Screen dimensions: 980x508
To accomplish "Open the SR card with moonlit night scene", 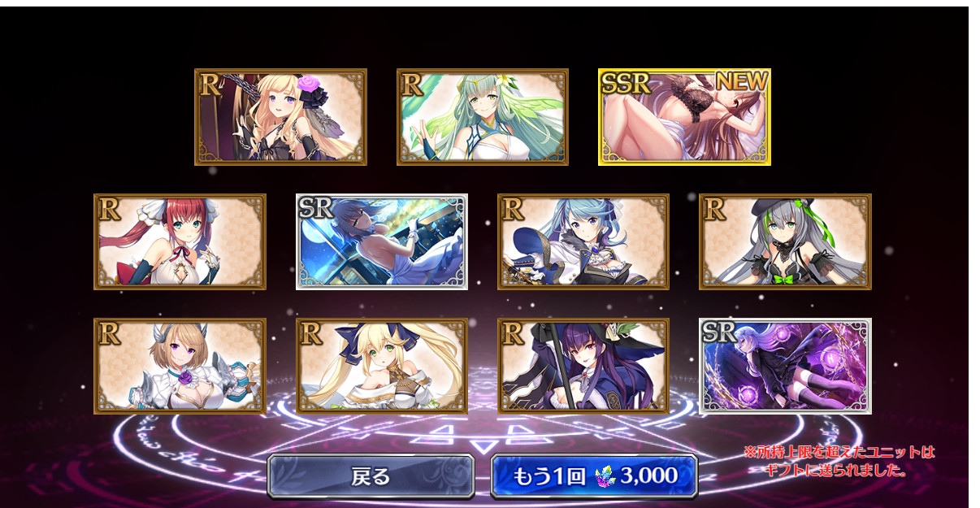I will tap(382, 241).
